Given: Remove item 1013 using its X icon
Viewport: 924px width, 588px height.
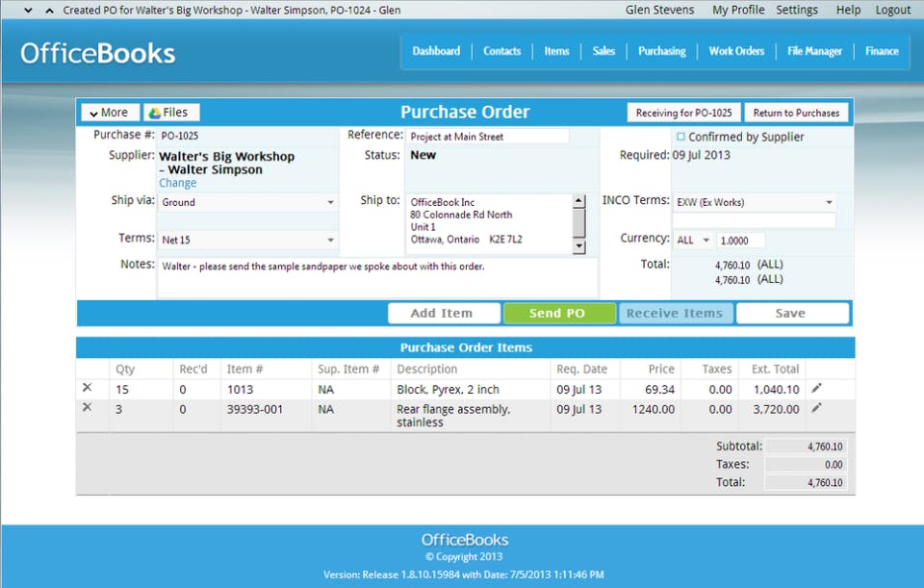Looking at the screenshot, I should [x=90, y=388].
